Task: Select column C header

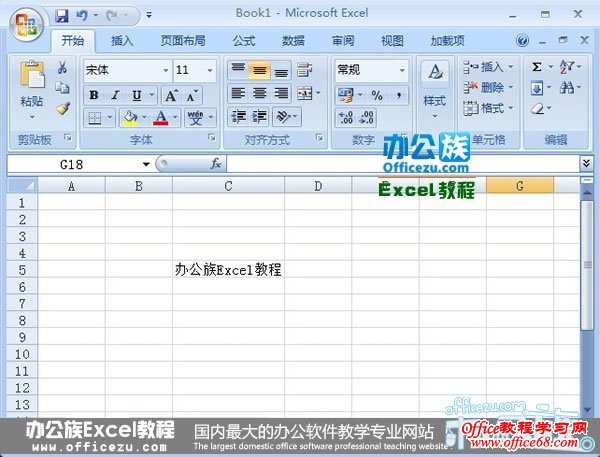Action: (228, 186)
